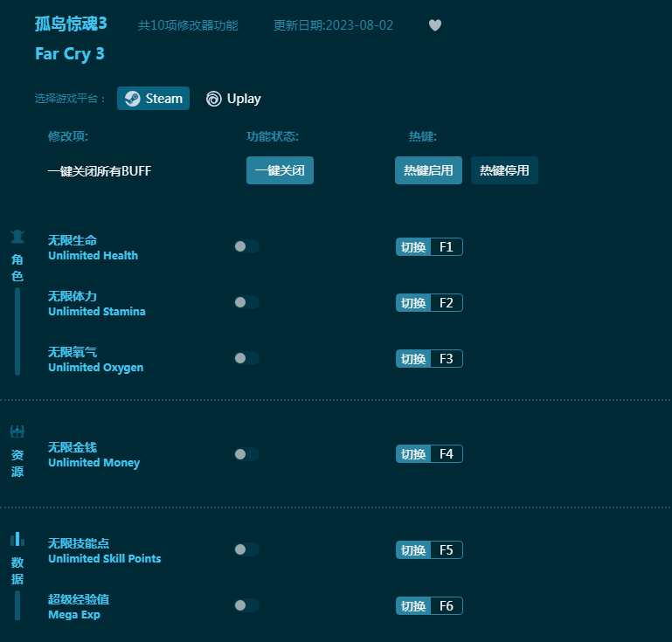Click the 一键关闭所有BUFF label
The height and width of the screenshot is (642, 672).
click(x=100, y=171)
